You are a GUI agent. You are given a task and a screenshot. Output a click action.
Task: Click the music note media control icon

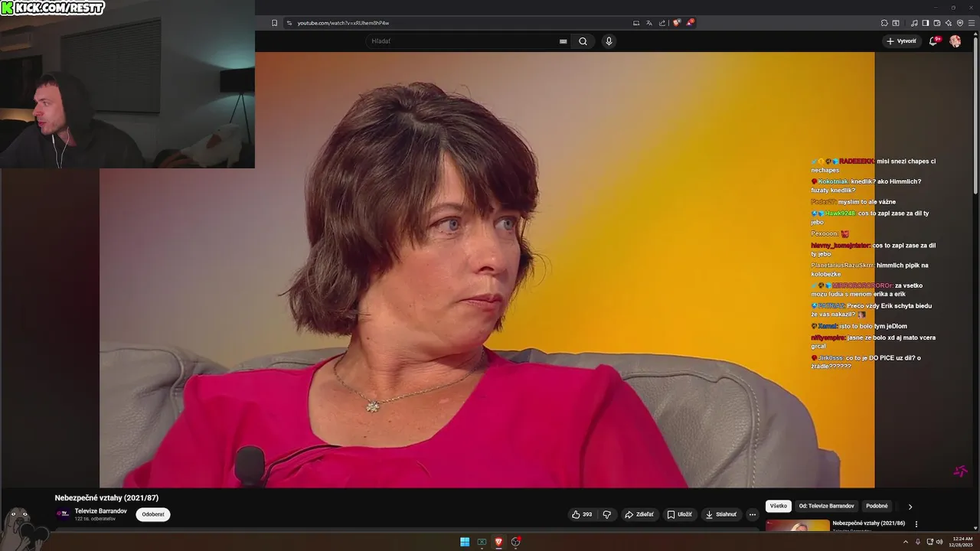coord(914,23)
